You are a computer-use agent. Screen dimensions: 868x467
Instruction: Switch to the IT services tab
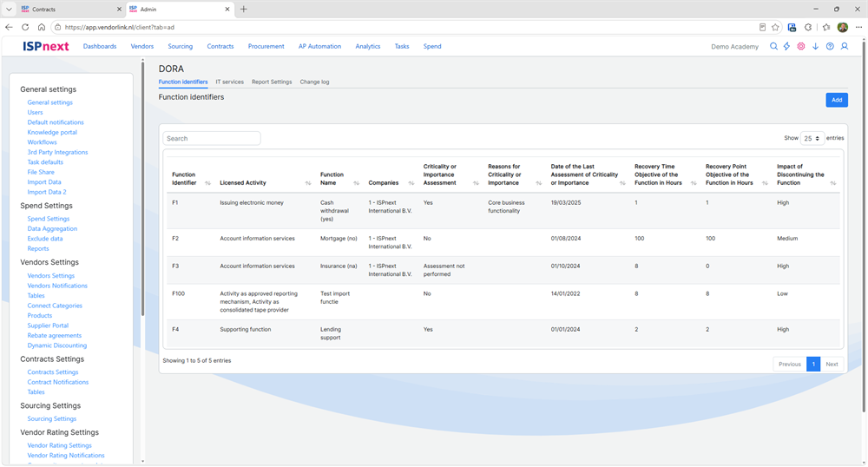[230, 82]
